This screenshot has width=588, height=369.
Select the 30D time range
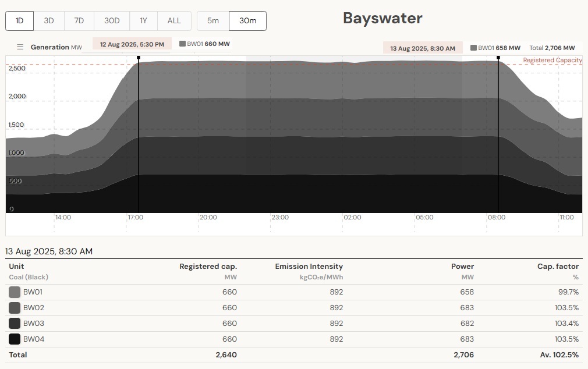[x=112, y=21]
